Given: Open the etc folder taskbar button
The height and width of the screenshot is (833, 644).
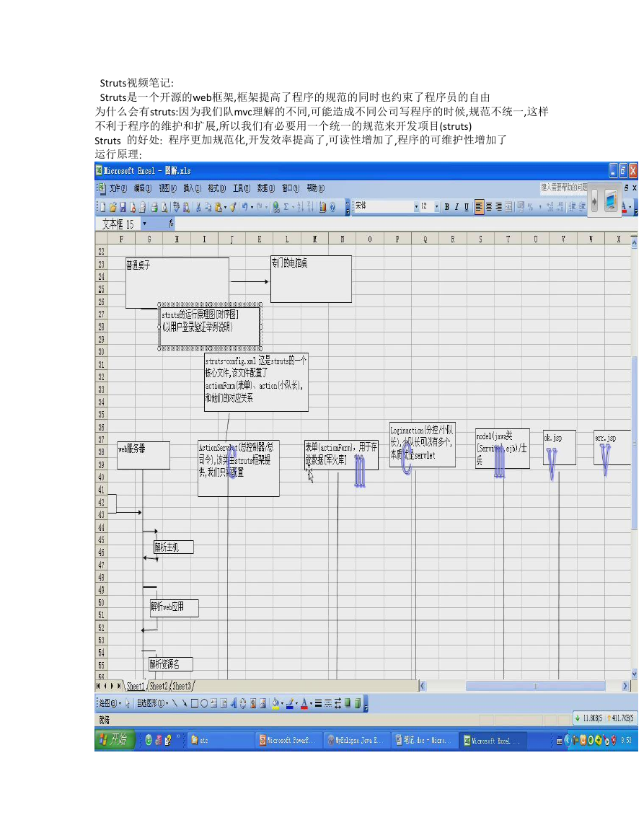Looking at the screenshot, I should pos(221,740).
